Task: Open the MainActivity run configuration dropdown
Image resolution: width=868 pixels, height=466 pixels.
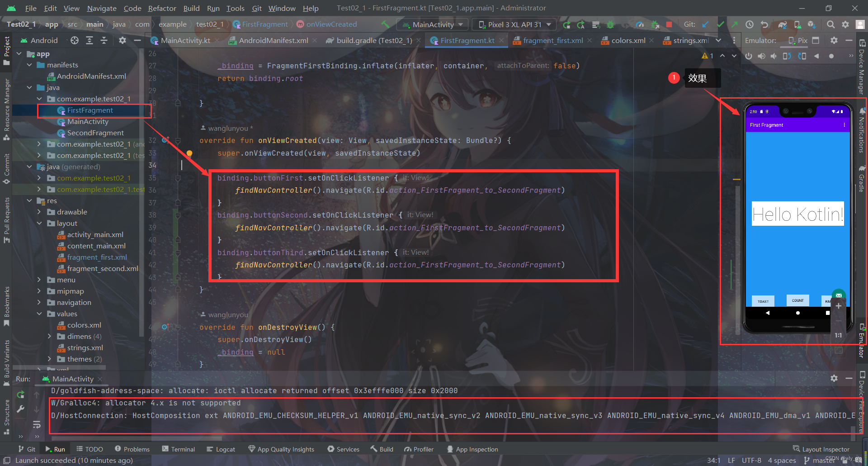Action: point(433,24)
